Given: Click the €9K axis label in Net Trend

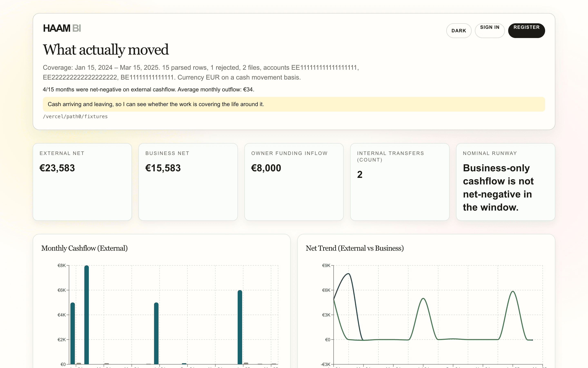Looking at the screenshot, I should (326, 265).
